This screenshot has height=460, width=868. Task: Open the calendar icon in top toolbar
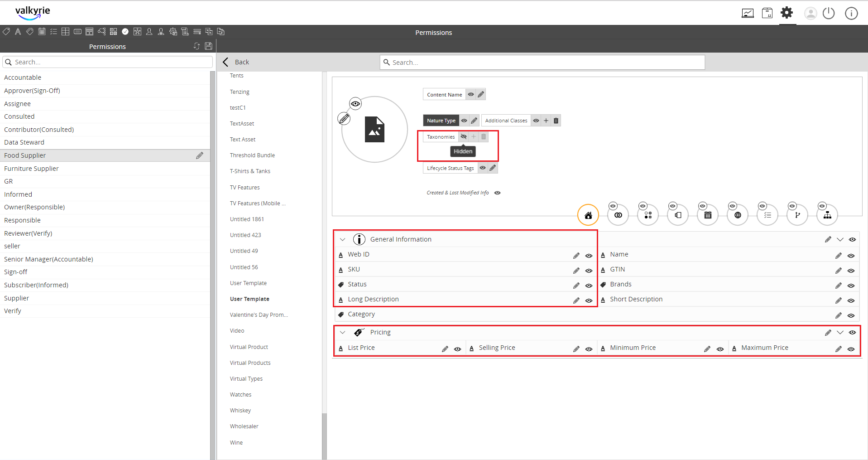click(42, 32)
